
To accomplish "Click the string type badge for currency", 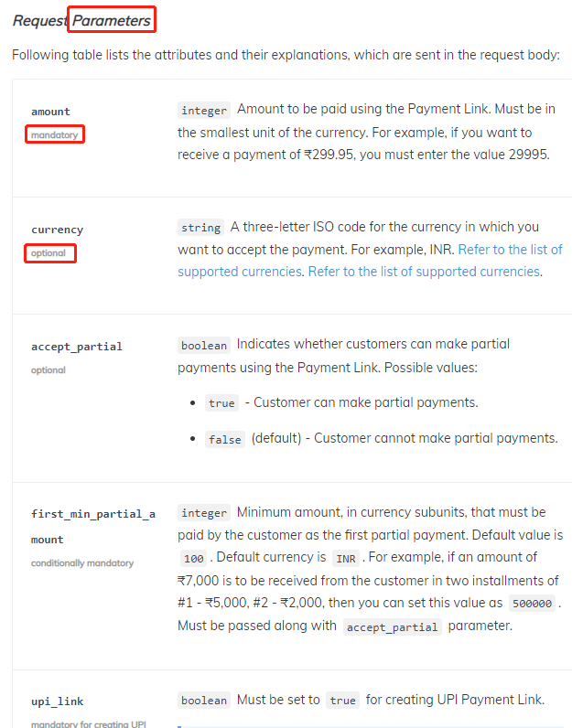I will pos(200,228).
